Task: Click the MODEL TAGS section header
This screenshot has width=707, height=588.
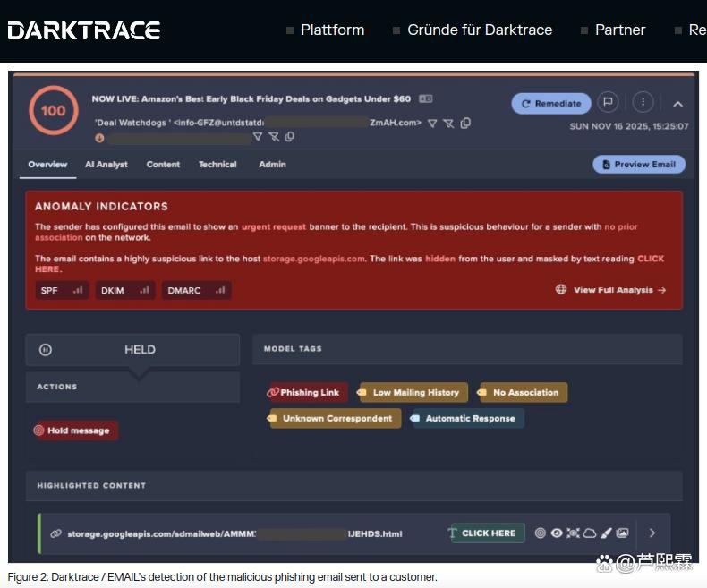Action: pos(293,348)
